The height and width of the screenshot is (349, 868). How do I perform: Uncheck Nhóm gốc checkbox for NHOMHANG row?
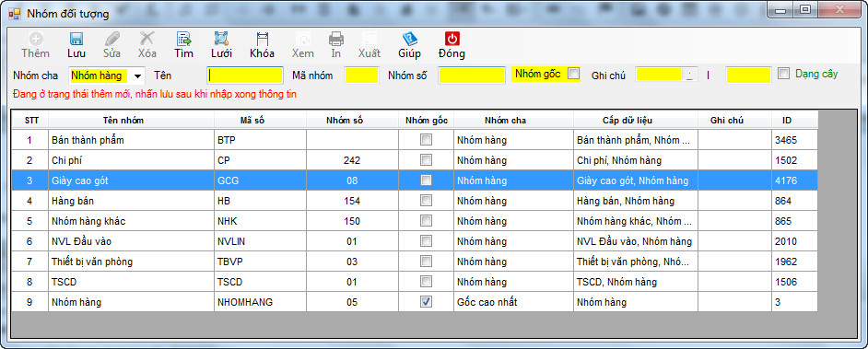pos(426,302)
